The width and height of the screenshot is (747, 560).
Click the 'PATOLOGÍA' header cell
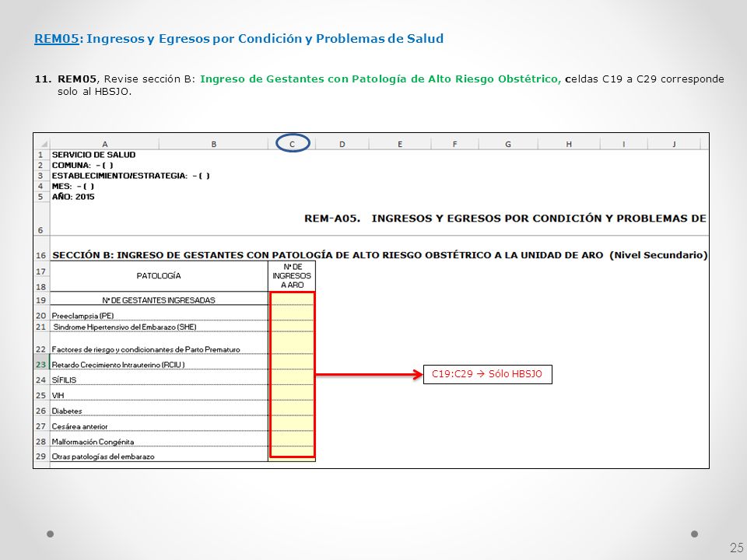point(159,275)
